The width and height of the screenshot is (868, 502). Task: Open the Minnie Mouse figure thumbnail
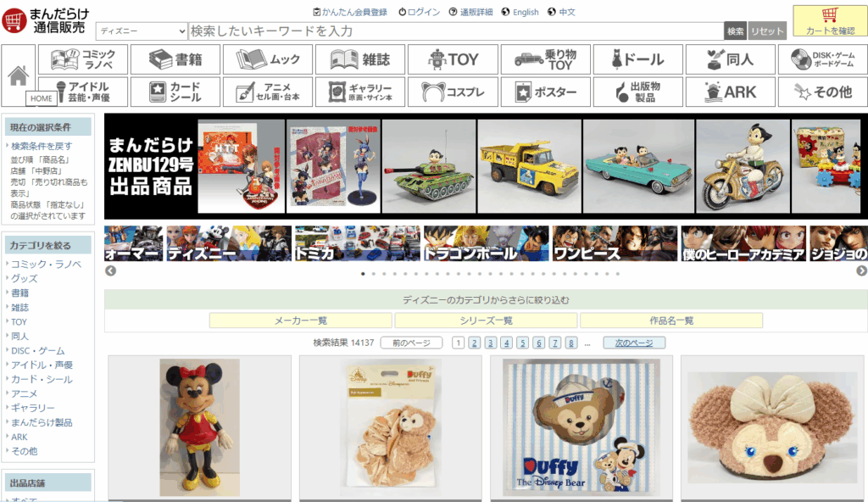201,428
